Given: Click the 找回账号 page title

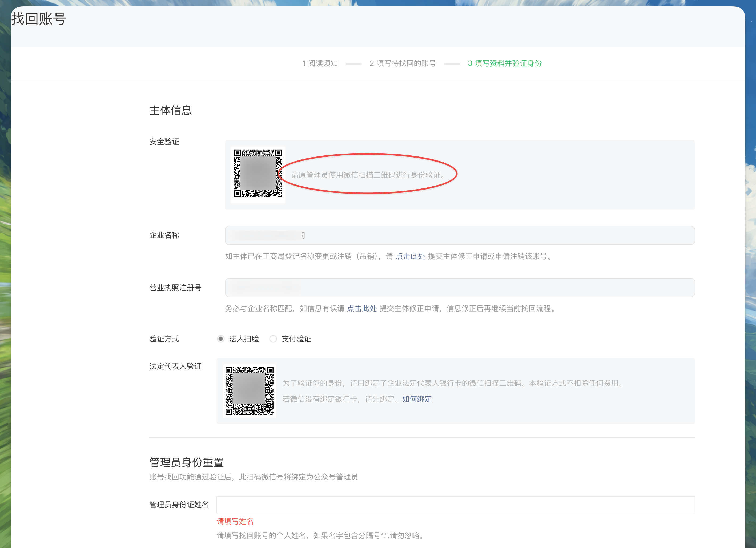Looking at the screenshot, I should pos(39,19).
